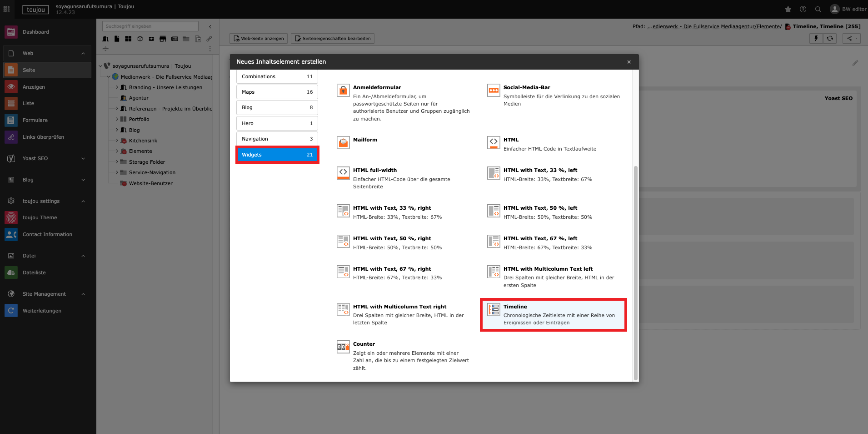
Task: Expand the Kitchensink tree node
Action: point(117,141)
